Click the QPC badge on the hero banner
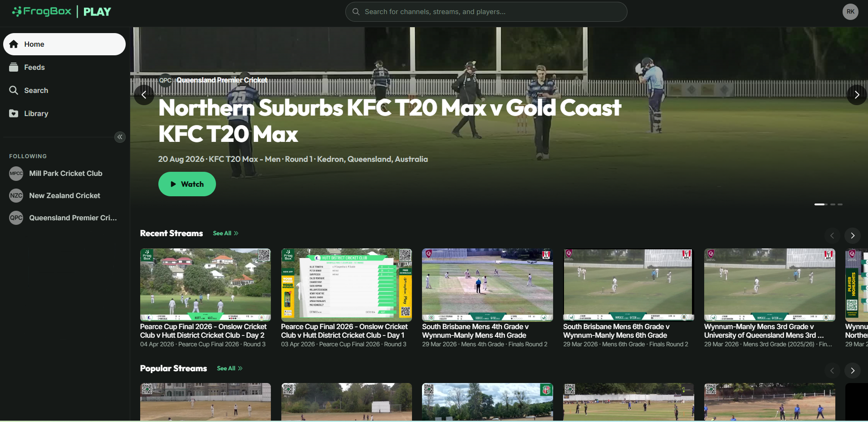 click(x=165, y=80)
